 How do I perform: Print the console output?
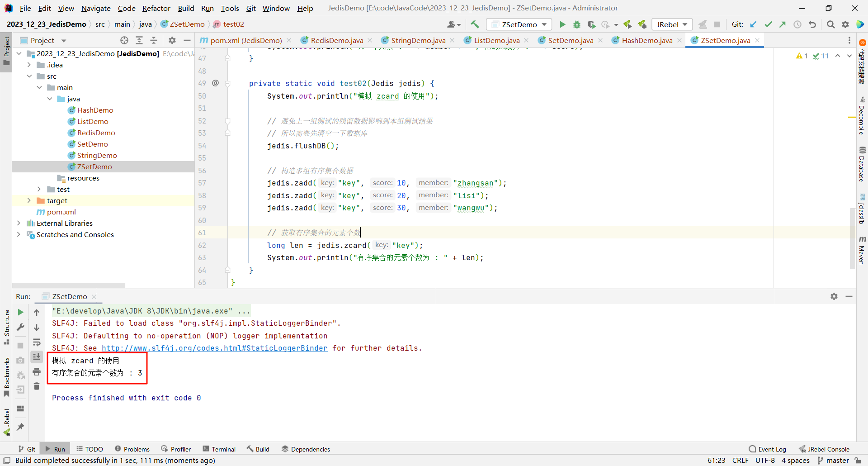[37, 372]
